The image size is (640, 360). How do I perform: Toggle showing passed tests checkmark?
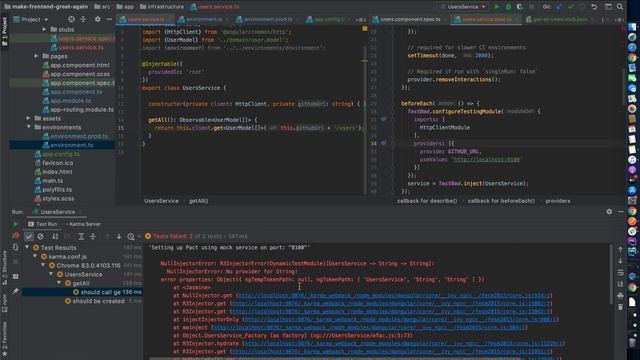tap(29, 236)
